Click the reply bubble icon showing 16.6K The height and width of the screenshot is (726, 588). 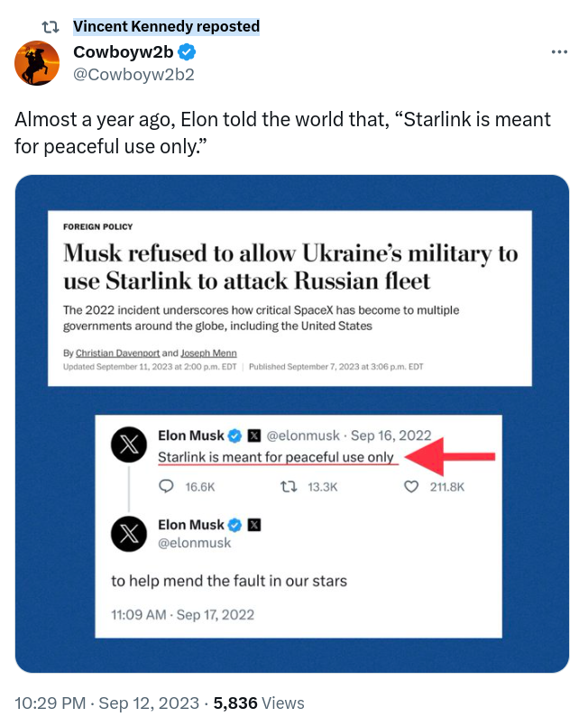[166, 486]
